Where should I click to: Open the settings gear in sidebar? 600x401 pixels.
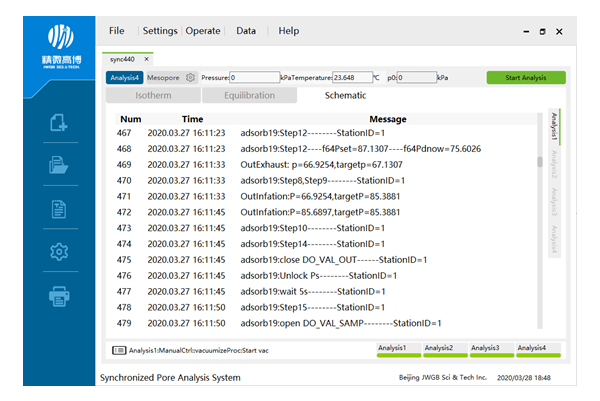click(58, 252)
